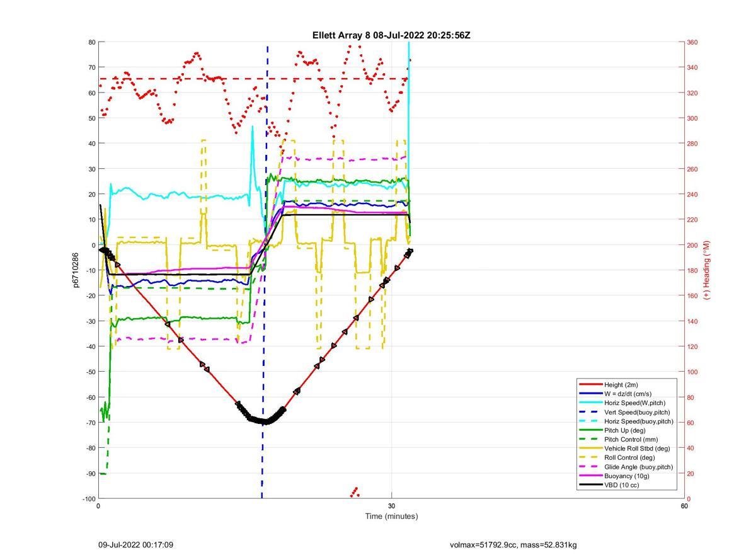
Task: Click the "30" tick label on the time axis
Action: tap(391, 506)
